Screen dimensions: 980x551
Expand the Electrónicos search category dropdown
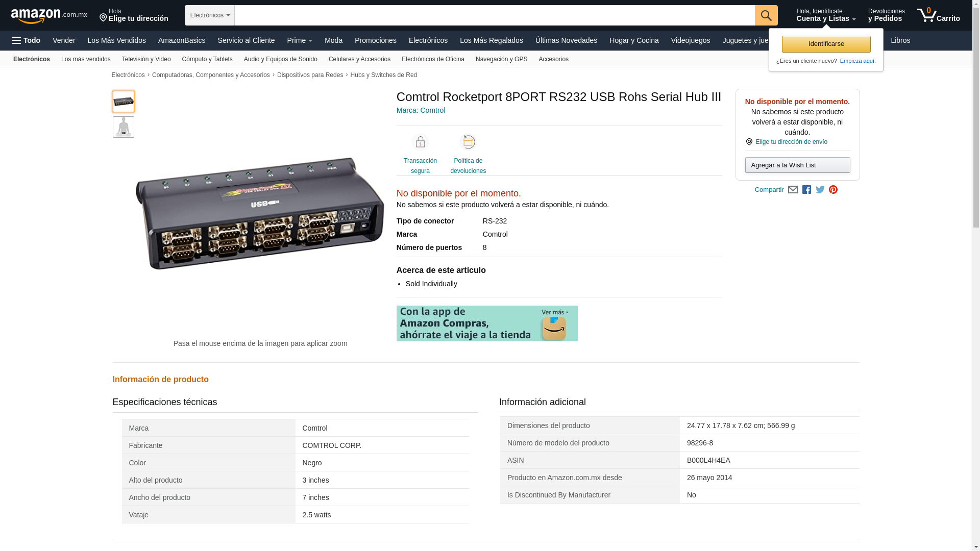click(x=210, y=15)
